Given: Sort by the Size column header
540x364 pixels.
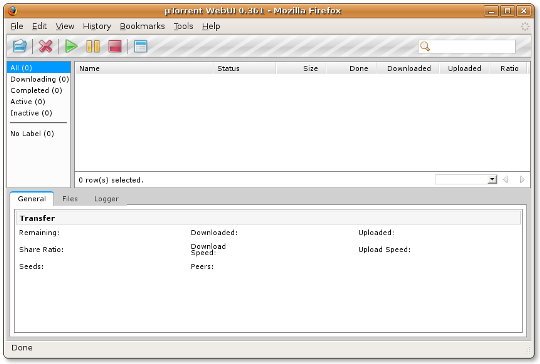Looking at the screenshot, I should [x=301, y=68].
